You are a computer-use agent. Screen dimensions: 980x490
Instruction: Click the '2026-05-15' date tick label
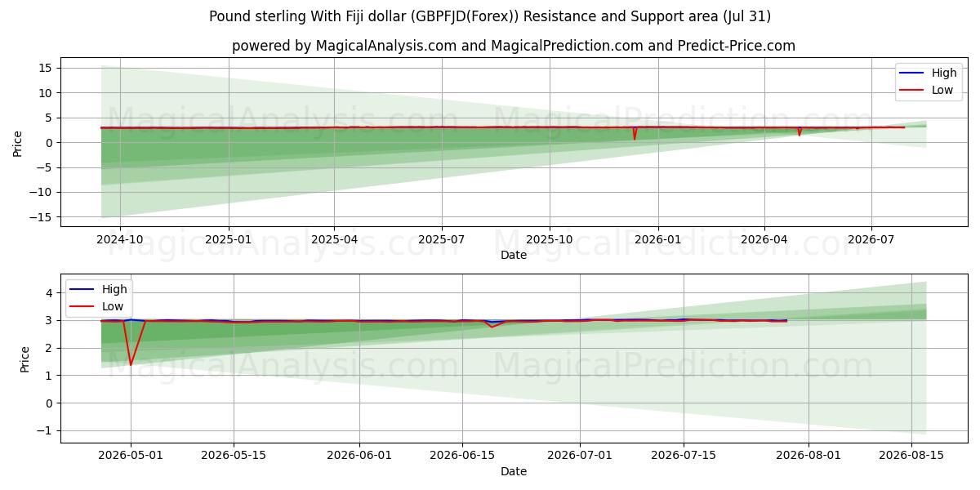coord(234,456)
